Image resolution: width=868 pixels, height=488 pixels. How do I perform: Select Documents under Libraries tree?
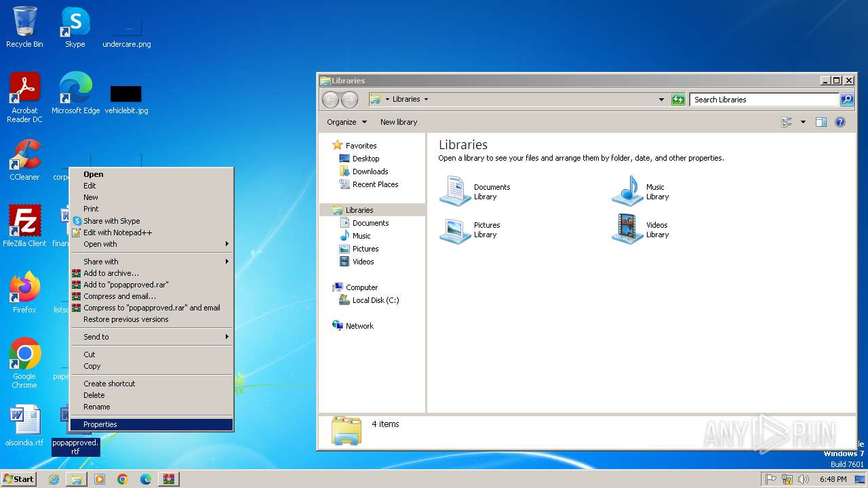pyautogui.click(x=365, y=223)
